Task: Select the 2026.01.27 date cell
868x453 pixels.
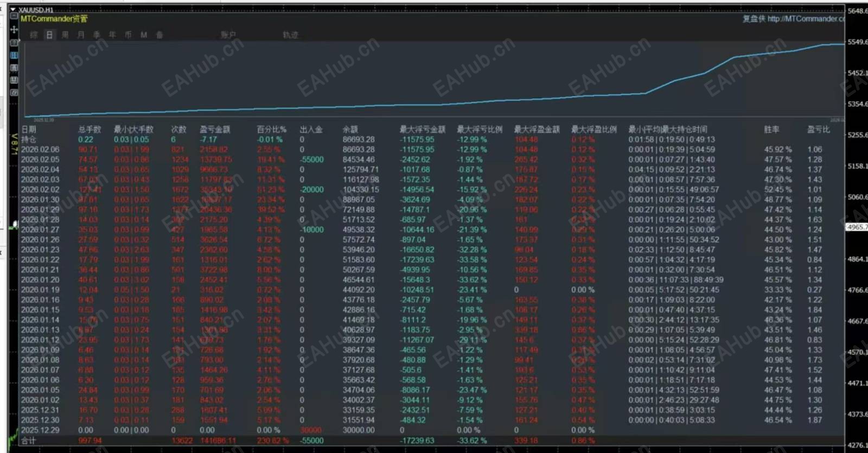Action: [40, 230]
